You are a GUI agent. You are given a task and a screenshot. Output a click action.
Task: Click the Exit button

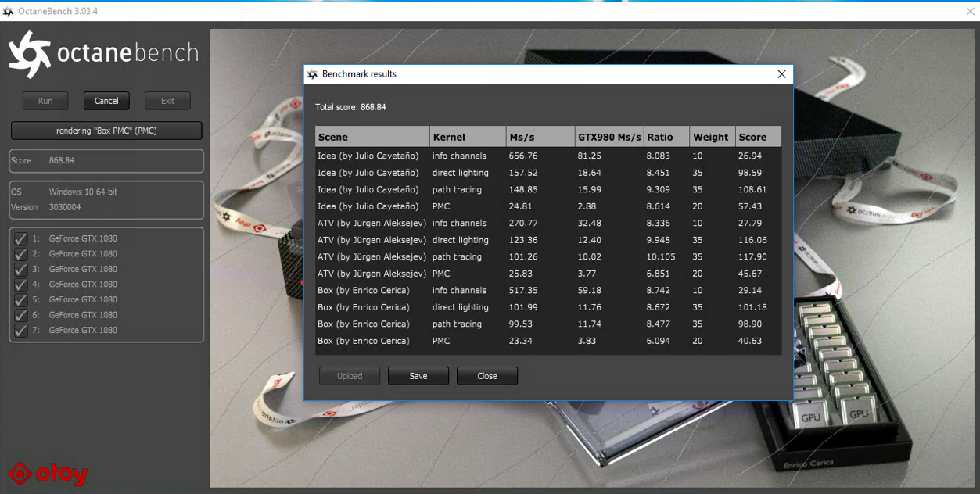pos(167,101)
